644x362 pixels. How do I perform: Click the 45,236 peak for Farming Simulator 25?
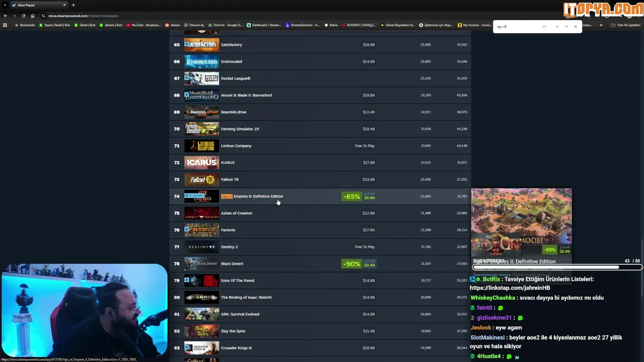tap(462, 129)
